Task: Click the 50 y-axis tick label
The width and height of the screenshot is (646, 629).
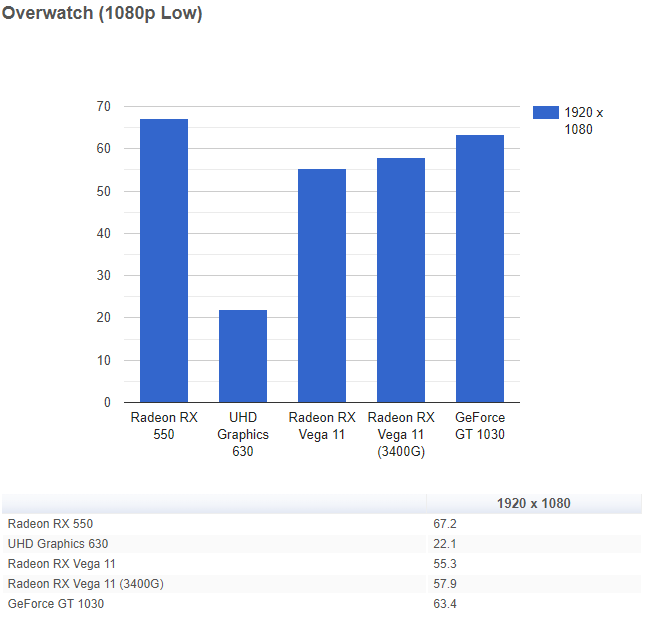Action: coord(104,192)
